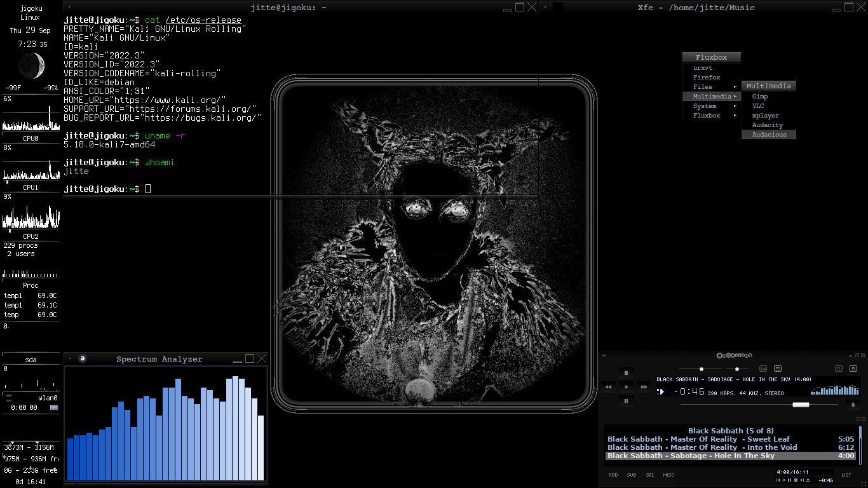Image resolution: width=868 pixels, height=488 pixels.
Task: Open the playlist MISC menu
Action: (668, 475)
